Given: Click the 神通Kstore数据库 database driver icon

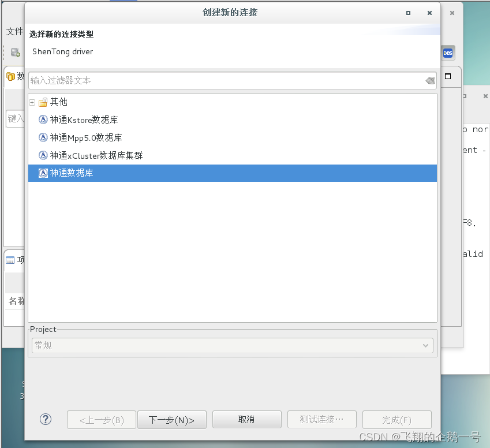Looking at the screenshot, I should 43,120.
